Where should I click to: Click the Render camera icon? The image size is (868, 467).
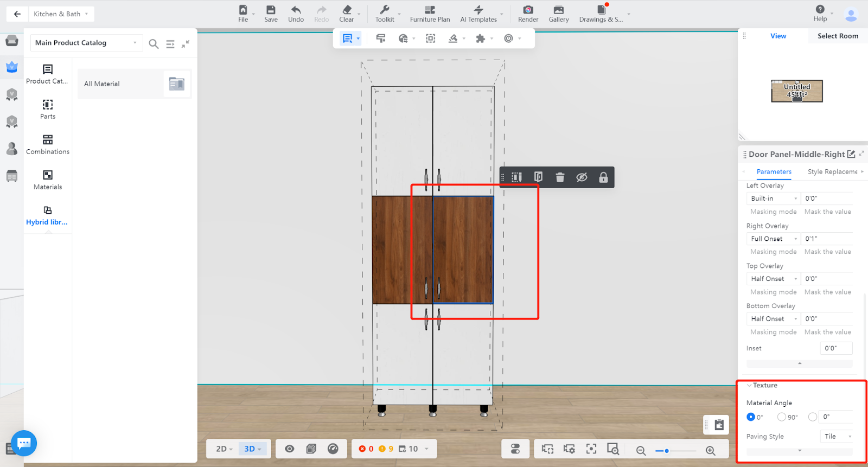[528, 10]
